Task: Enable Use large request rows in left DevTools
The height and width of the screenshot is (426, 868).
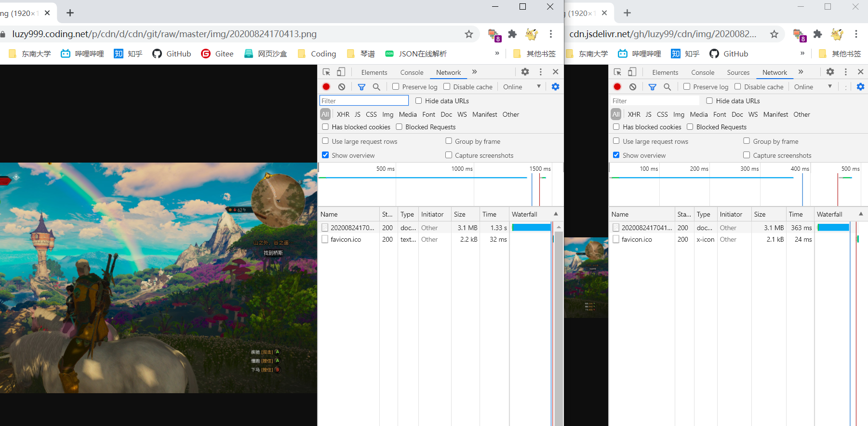Action: point(325,141)
